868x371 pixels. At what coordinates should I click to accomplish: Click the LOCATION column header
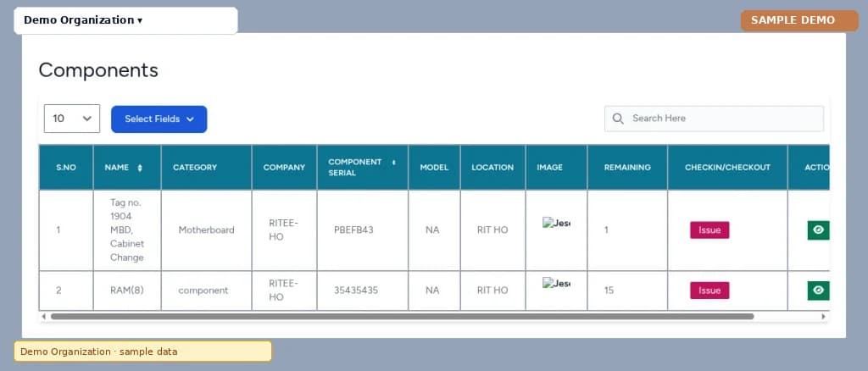(x=492, y=168)
